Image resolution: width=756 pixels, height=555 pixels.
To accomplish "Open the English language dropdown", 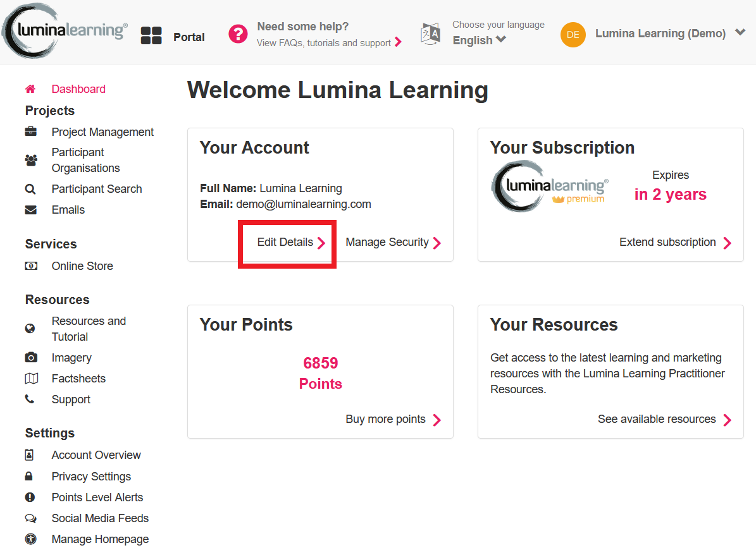I will pos(480,40).
